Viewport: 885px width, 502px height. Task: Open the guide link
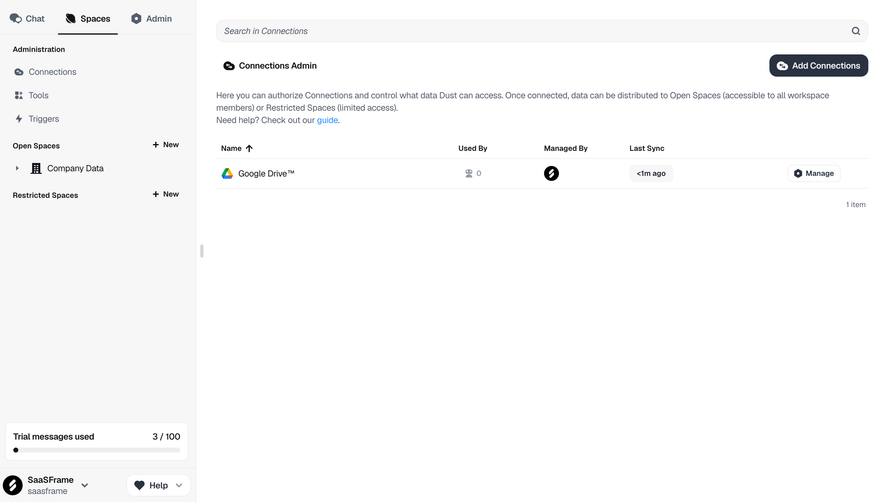point(327,120)
